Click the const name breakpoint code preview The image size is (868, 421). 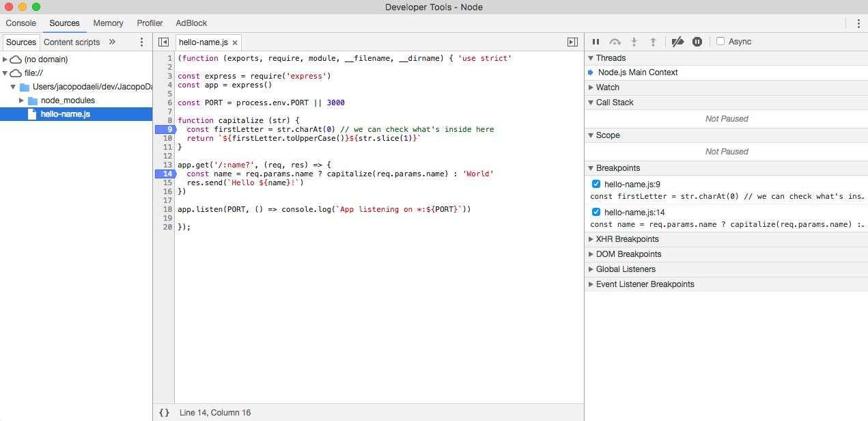pyautogui.click(x=727, y=224)
